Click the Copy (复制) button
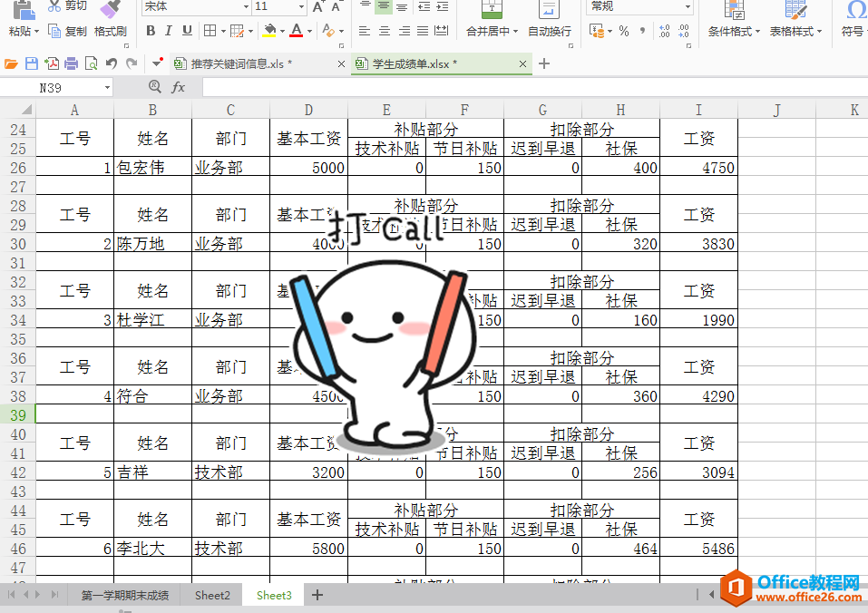868x613 pixels. coord(67,31)
